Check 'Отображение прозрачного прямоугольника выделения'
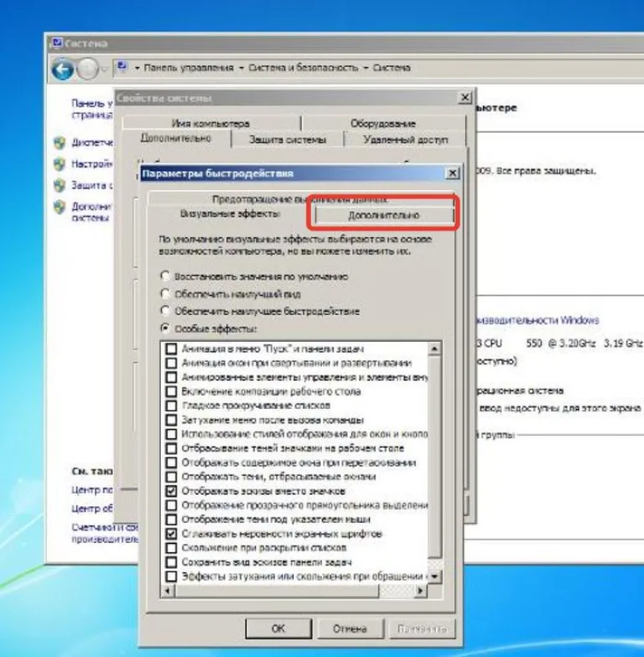 (x=171, y=505)
